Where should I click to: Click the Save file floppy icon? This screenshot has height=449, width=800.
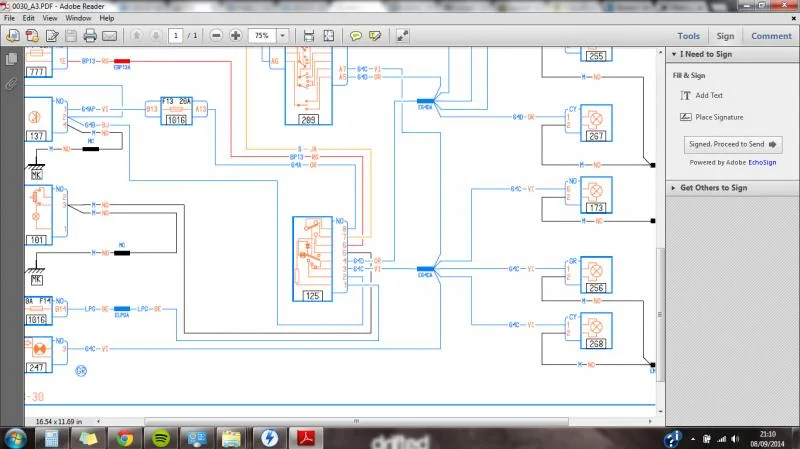71,36
